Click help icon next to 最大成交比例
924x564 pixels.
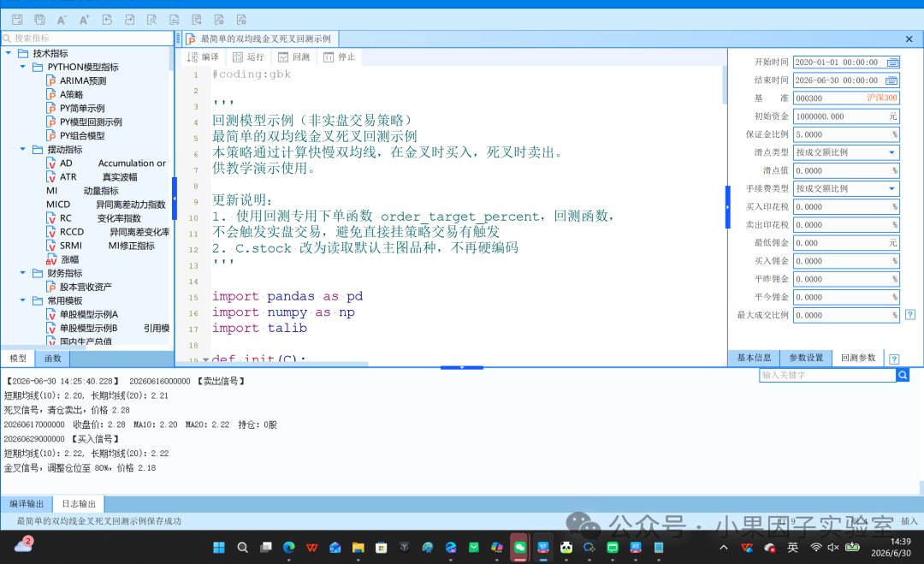(x=910, y=315)
